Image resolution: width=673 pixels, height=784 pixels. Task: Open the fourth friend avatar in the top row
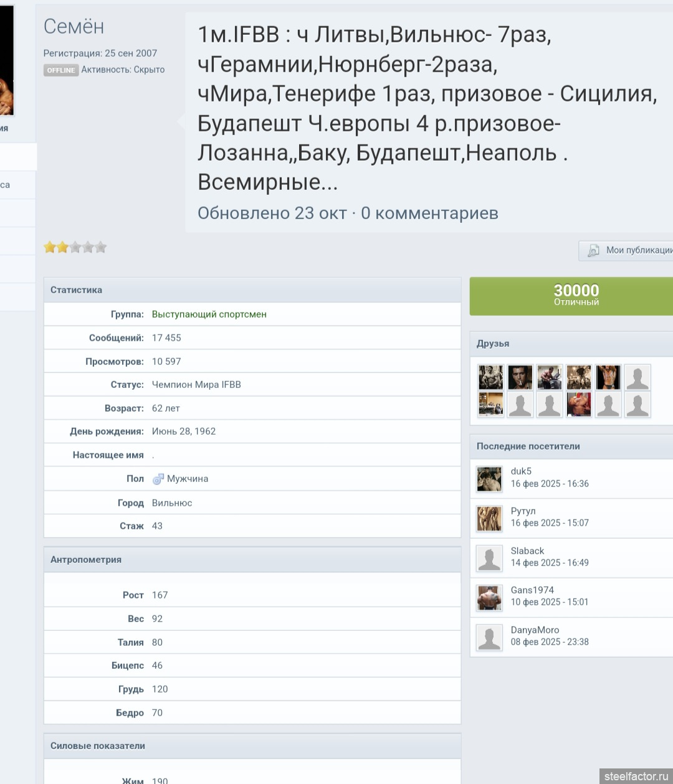click(x=579, y=377)
